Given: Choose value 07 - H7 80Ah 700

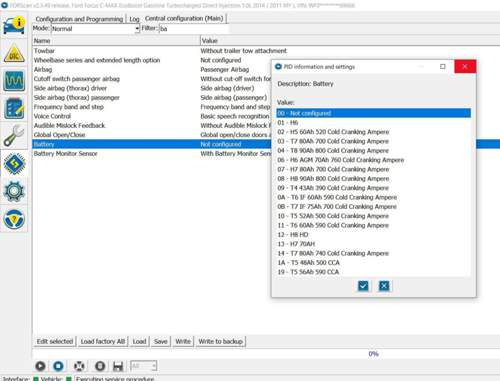Looking at the screenshot, I should pyautogui.click(x=373, y=169).
